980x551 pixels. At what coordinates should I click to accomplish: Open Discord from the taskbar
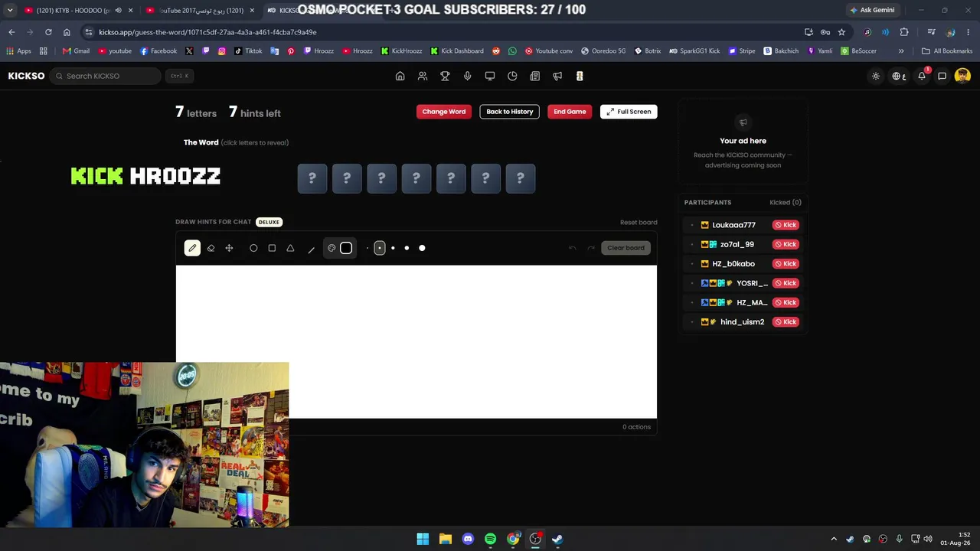468,539
